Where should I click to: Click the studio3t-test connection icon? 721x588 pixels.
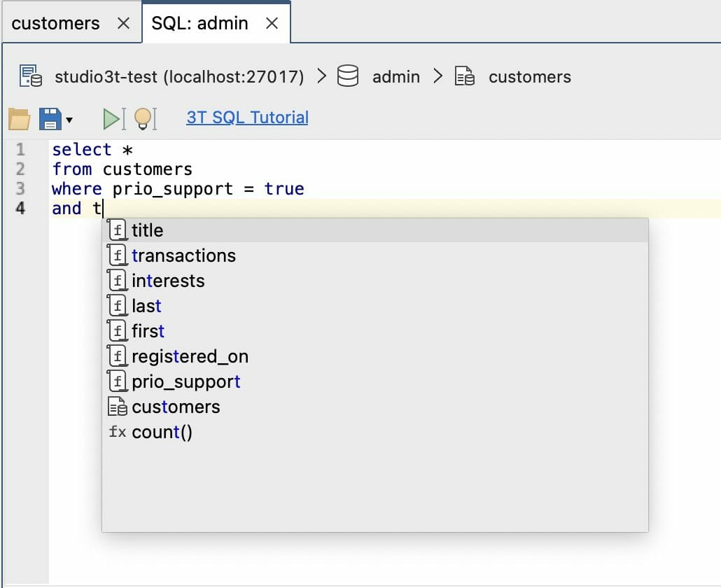tap(30, 76)
